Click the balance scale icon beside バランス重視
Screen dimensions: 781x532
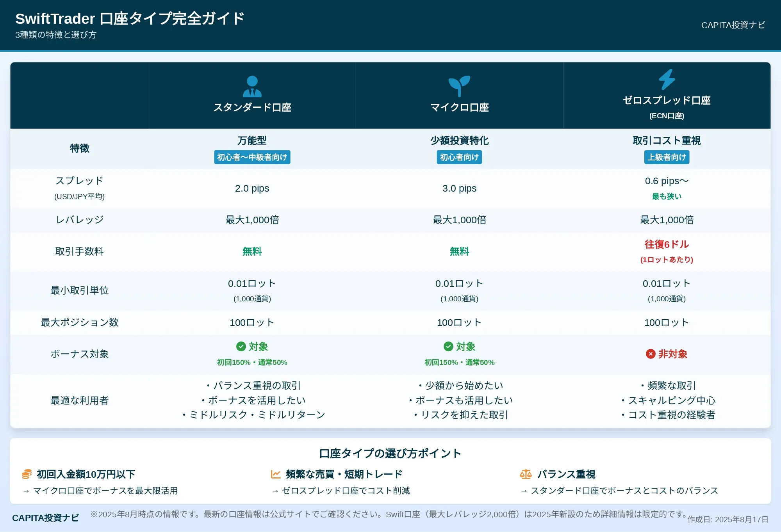pos(526,474)
